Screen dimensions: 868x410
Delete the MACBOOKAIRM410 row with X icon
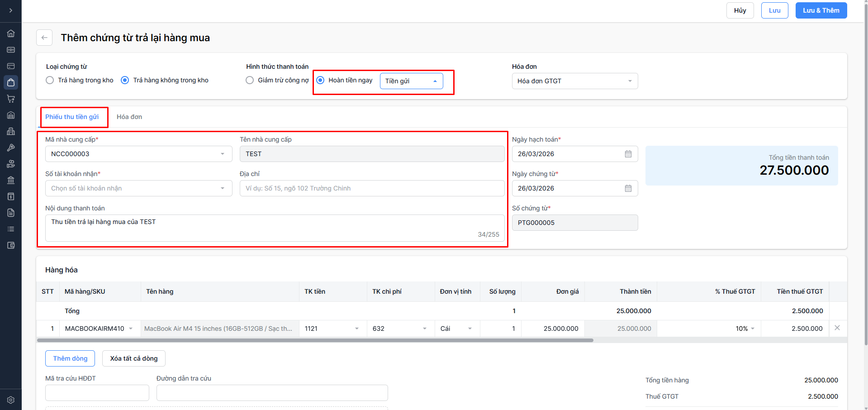837,328
